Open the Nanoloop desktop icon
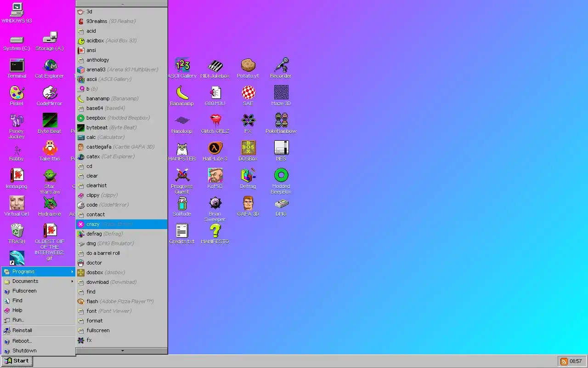This screenshot has width=588, height=368. click(x=182, y=124)
